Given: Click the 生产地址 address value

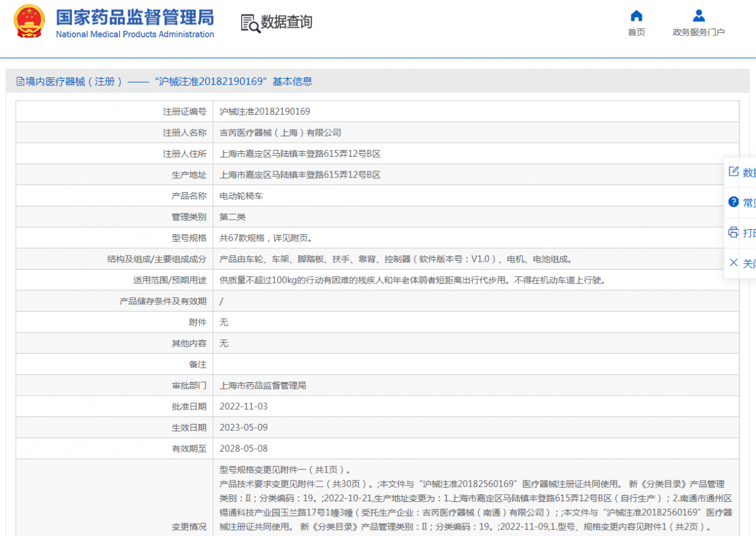Looking at the screenshot, I should pos(300,175).
